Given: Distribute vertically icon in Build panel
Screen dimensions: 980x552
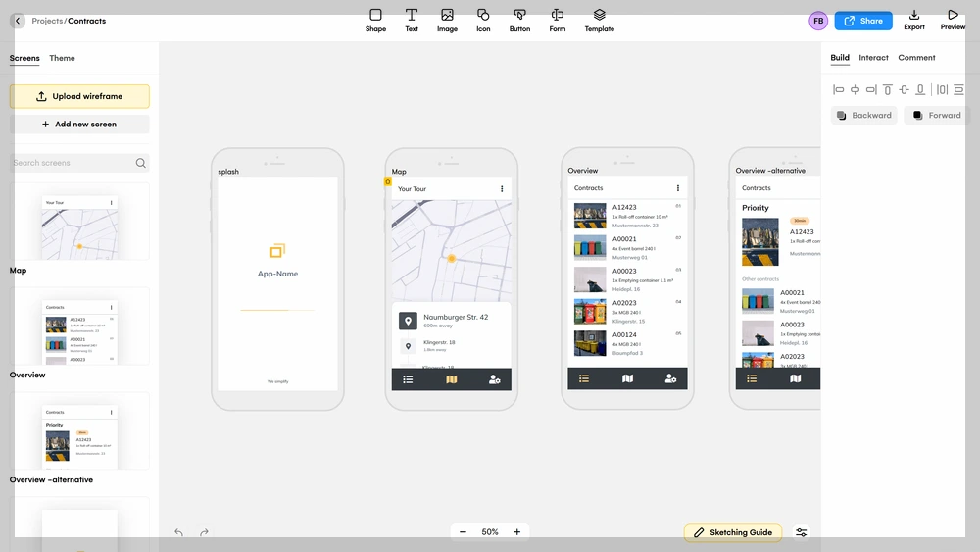Looking at the screenshot, I should coord(958,89).
